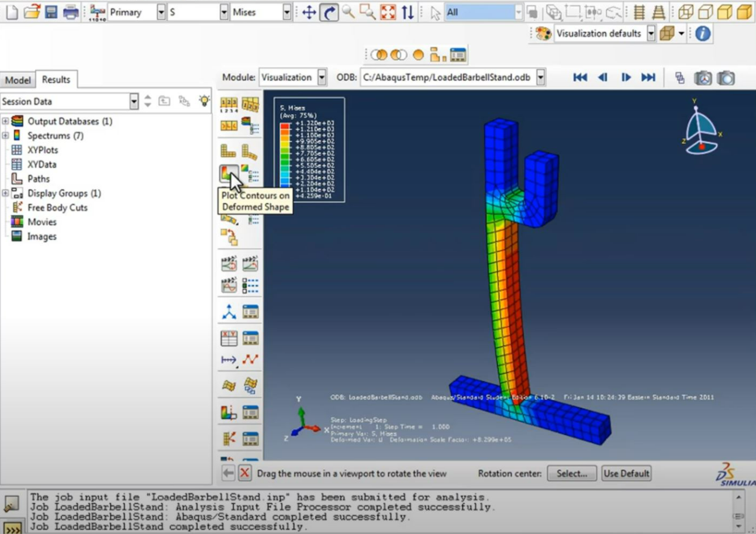The height and width of the screenshot is (534, 756).
Task: Open Field Output dialog icon
Action: click(98, 12)
